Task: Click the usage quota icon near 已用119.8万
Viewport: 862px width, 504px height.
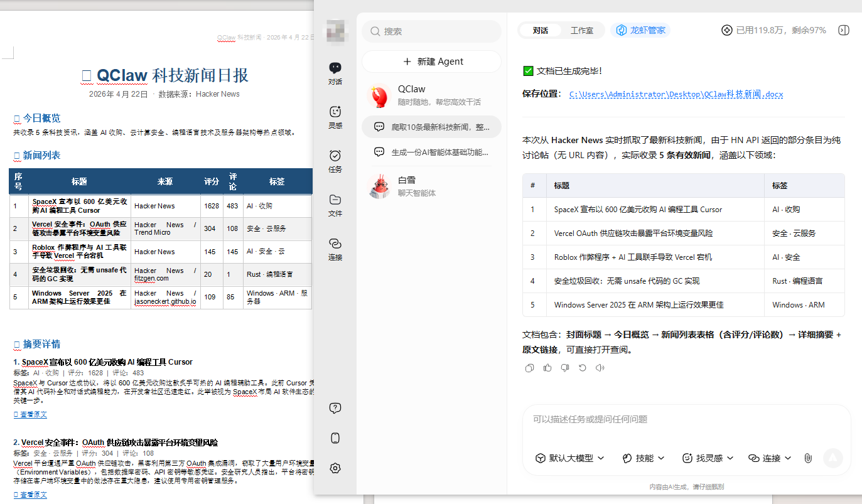Action: [727, 30]
